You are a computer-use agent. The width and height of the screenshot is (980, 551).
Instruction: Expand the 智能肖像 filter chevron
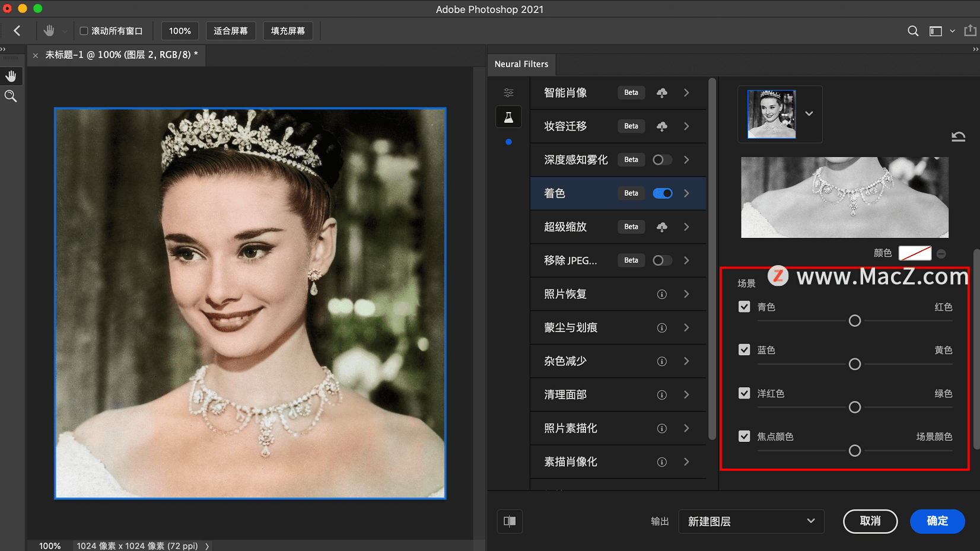pos(687,93)
